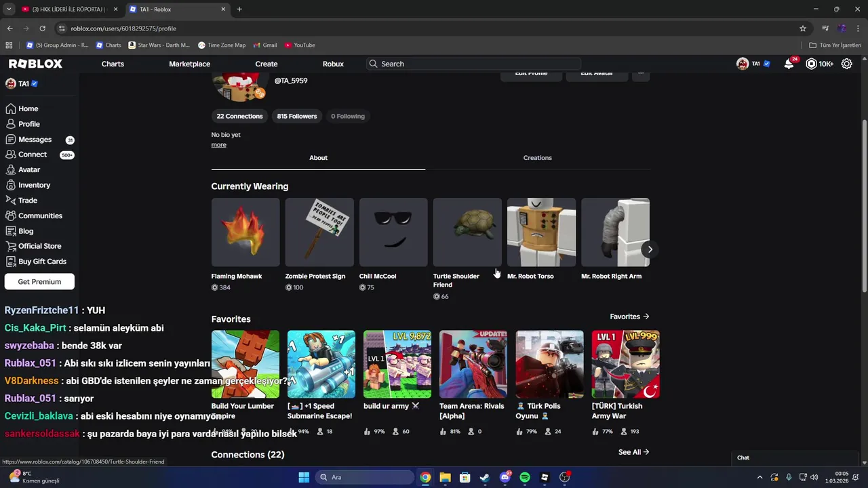Open the Robux balance icon showing 10K+

pos(811,64)
